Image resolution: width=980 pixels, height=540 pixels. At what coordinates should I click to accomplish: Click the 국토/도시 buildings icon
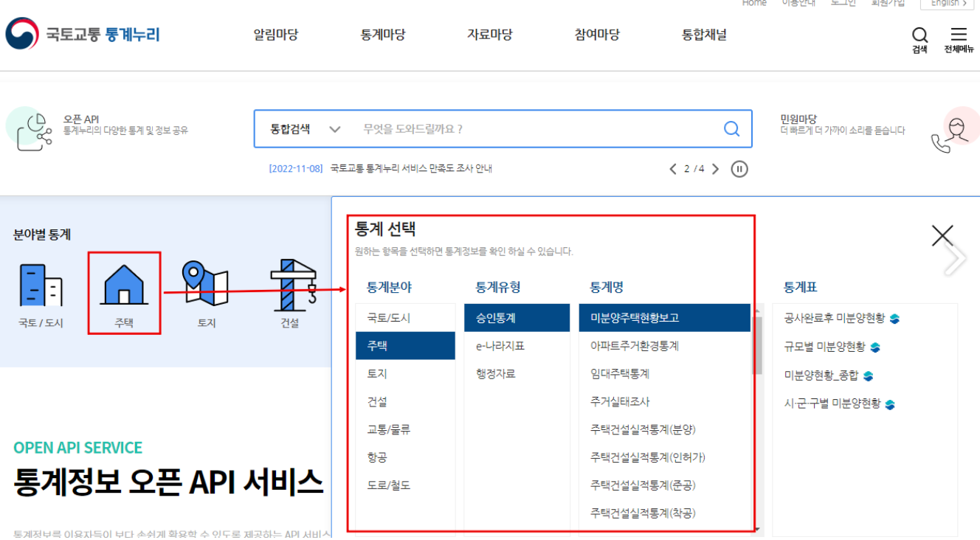coord(41,289)
